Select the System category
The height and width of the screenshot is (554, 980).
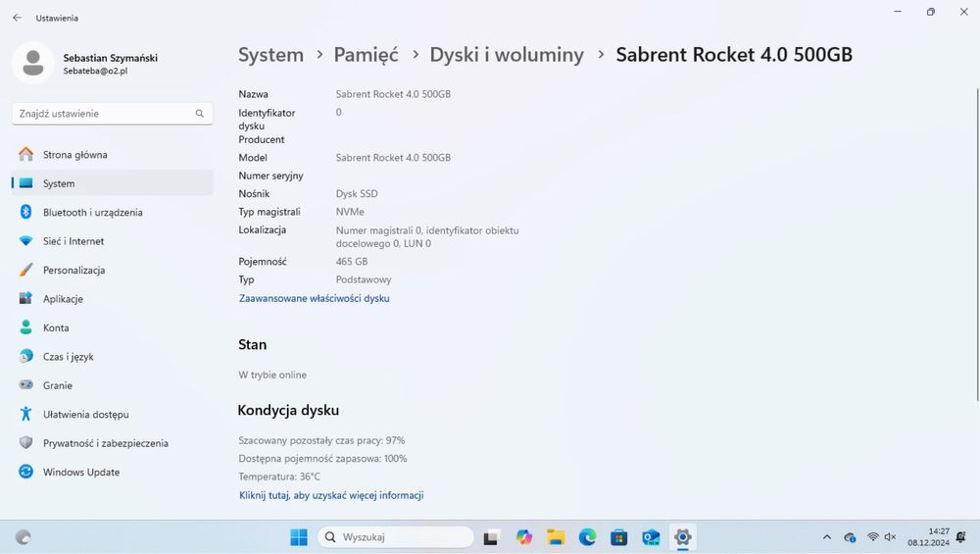(x=113, y=183)
